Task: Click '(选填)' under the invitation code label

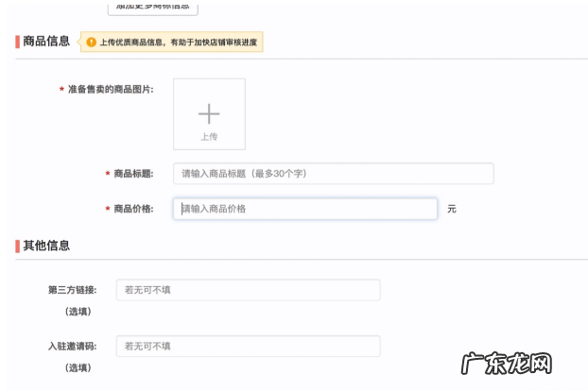Action: pyautogui.click(x=78, y=367)
